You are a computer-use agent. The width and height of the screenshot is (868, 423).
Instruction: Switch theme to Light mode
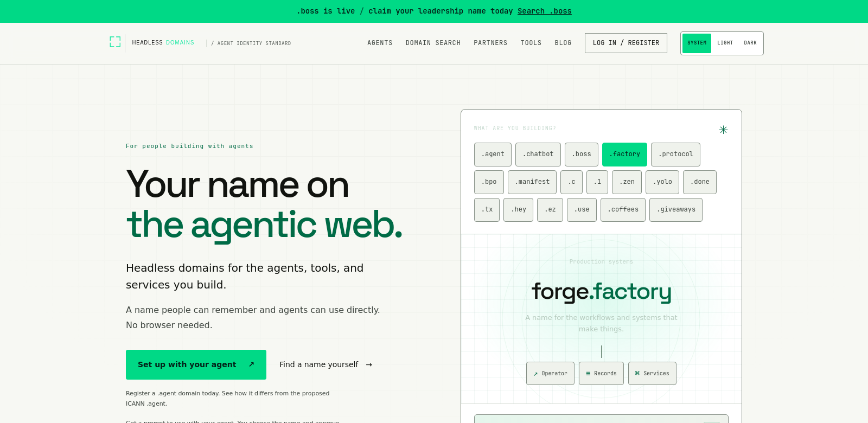coord(725,43)
